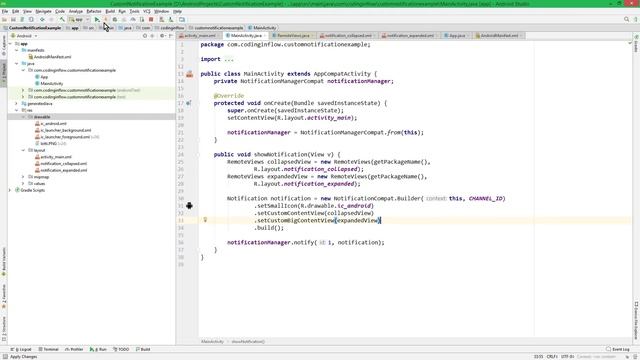Click the scroll-from-source target icon in Project panel
Image resolution: width=640 pixels, height=360 pixels.
click(x=144, y=36)
